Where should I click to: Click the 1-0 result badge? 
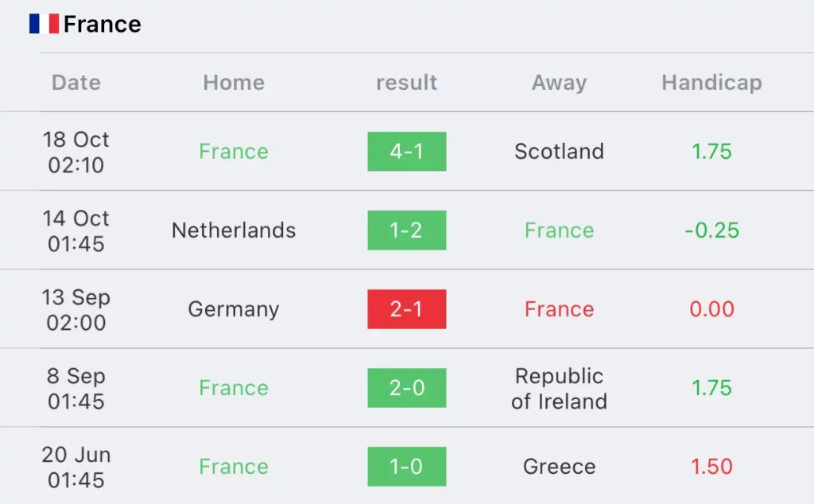[x=407, y=467]
